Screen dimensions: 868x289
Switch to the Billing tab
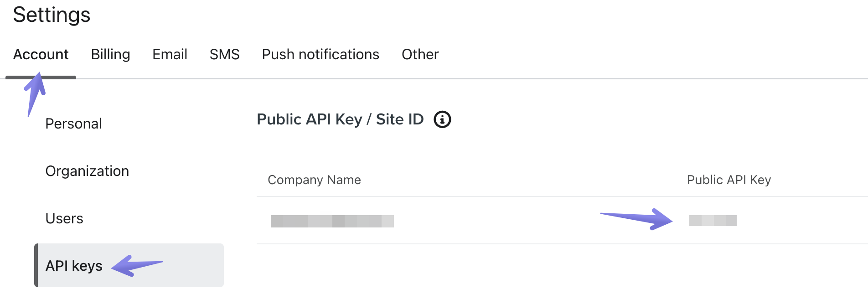coord(110,55)
